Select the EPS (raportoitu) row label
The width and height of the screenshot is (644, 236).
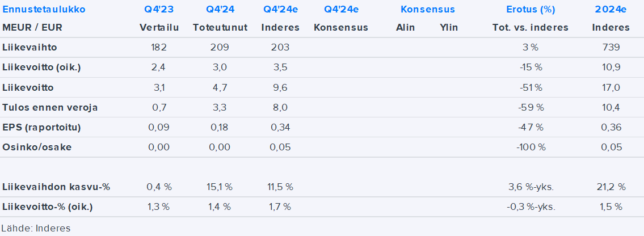coord(41,127)
